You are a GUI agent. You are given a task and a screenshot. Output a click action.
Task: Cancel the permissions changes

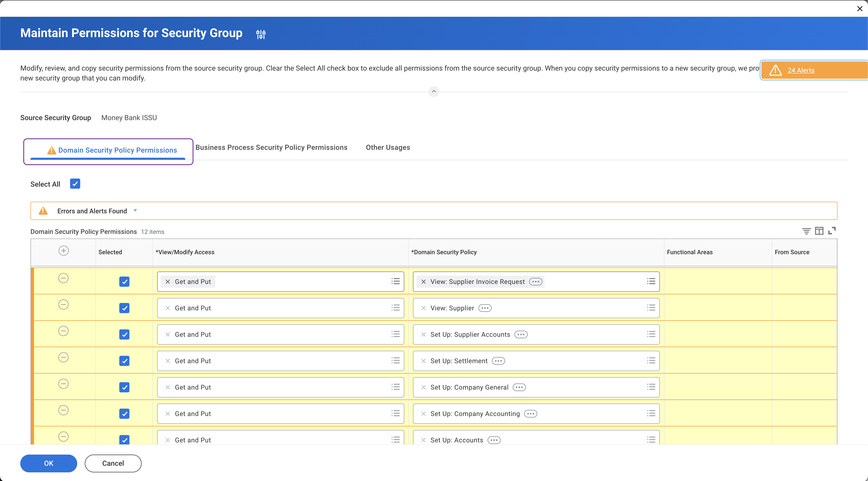pos(113,463)
